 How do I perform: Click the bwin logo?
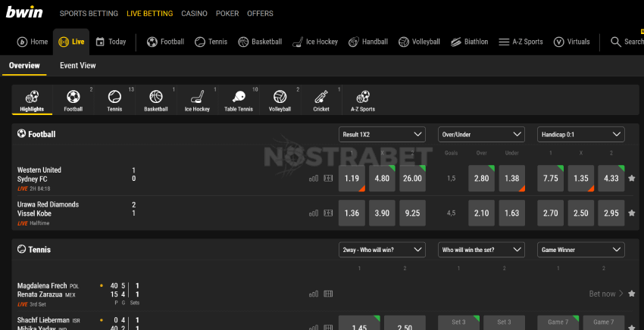pyautogui.click(x=24, y=12)
